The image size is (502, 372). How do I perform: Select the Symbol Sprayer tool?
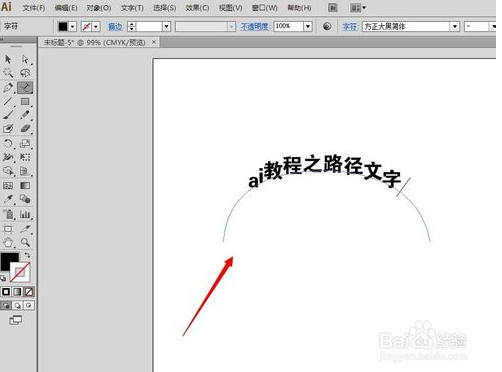(x=8, y=214)
